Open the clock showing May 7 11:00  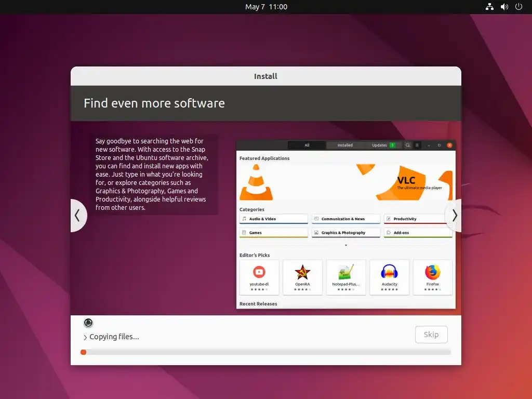click(266, 7)
